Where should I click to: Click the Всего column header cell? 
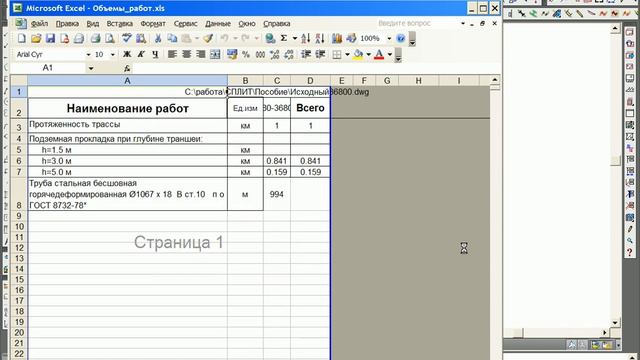click(x=310, y=108)
